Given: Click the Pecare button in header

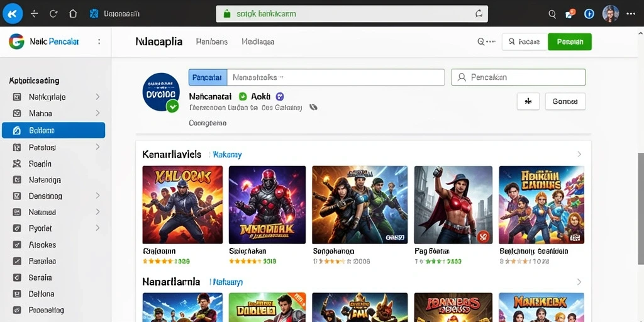Looking at the screenshot, I should pos(525,42).
